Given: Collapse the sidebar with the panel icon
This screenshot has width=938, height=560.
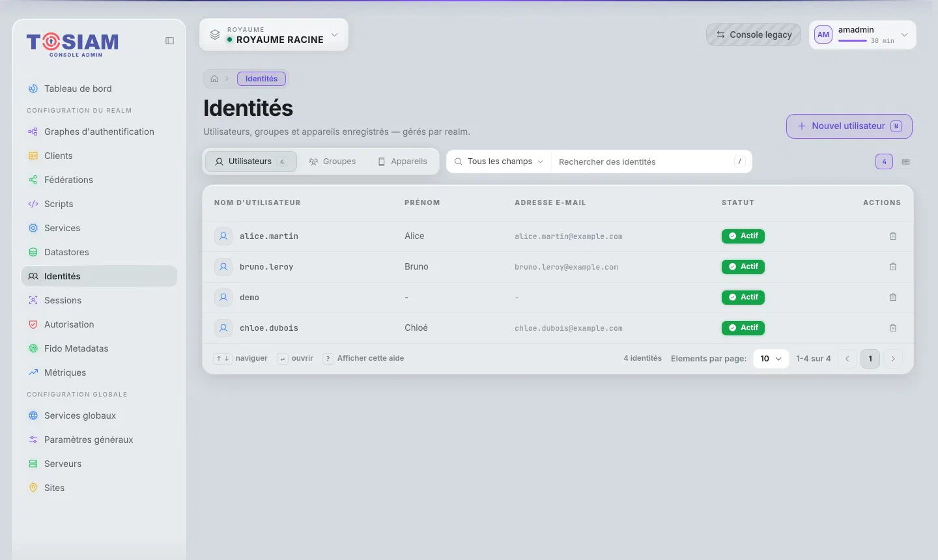Looking at the screenshot, I should [169, 40].
